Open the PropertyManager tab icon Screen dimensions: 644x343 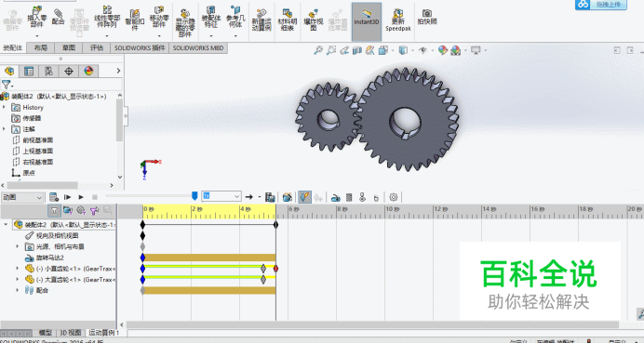coord(29,72)
